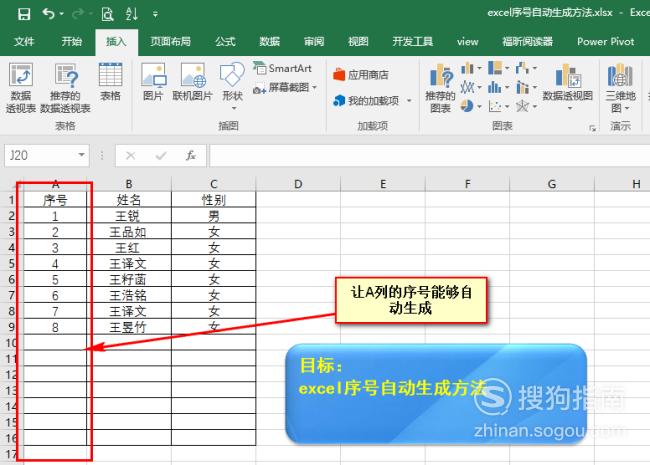Click the Sort A-Z icon
650x465 pixels.
pyautogui.click(x=132, y=14)
